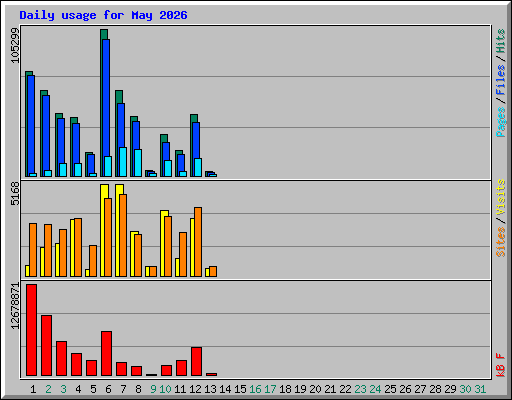Select the day 4 orange sites bar
Image resolution: width=512 pixels, height=400 pixels.
tap(78, 247)
